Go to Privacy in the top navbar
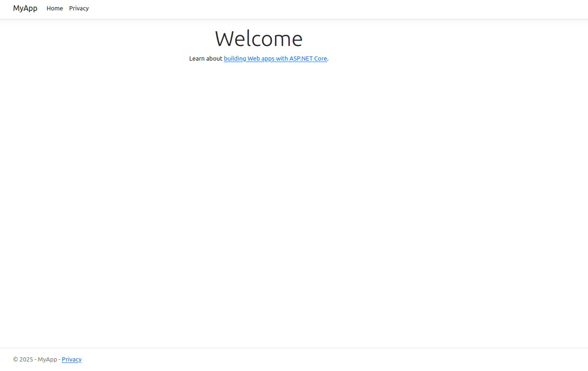This screenshot has width=588, height=371. (x=79, y=9)
